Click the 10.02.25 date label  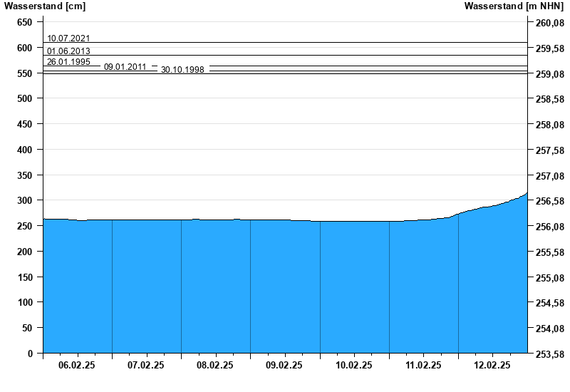(354, 365)
